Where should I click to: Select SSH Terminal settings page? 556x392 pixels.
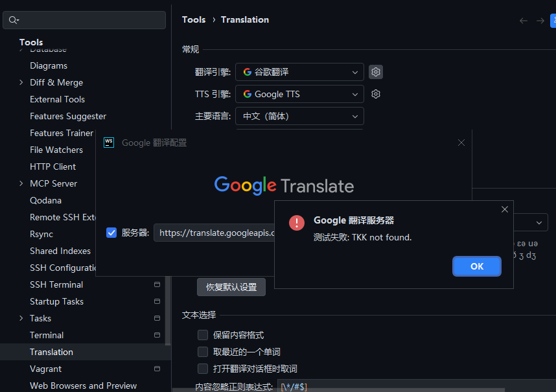pyautogui.click(x=56, y=284)
